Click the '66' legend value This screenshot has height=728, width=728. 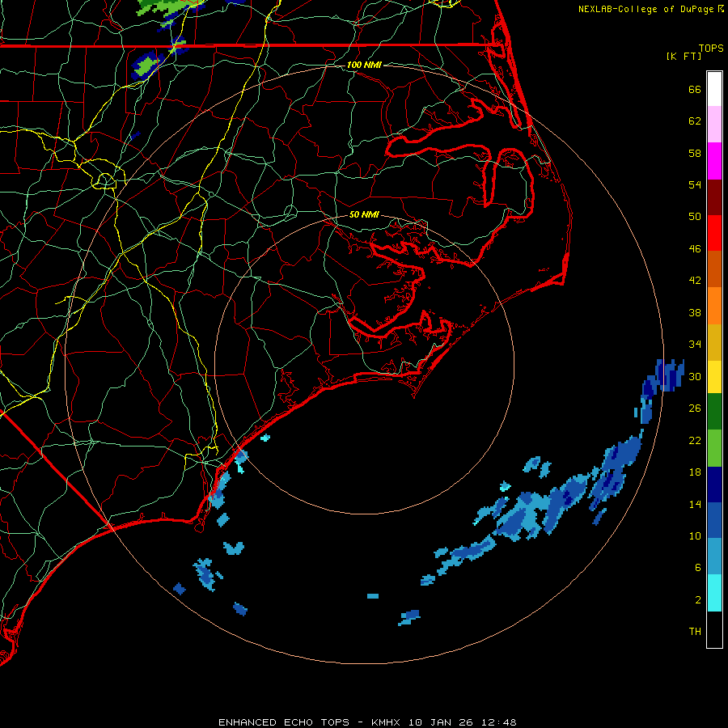pyautogui.click(x=695, y=89)
